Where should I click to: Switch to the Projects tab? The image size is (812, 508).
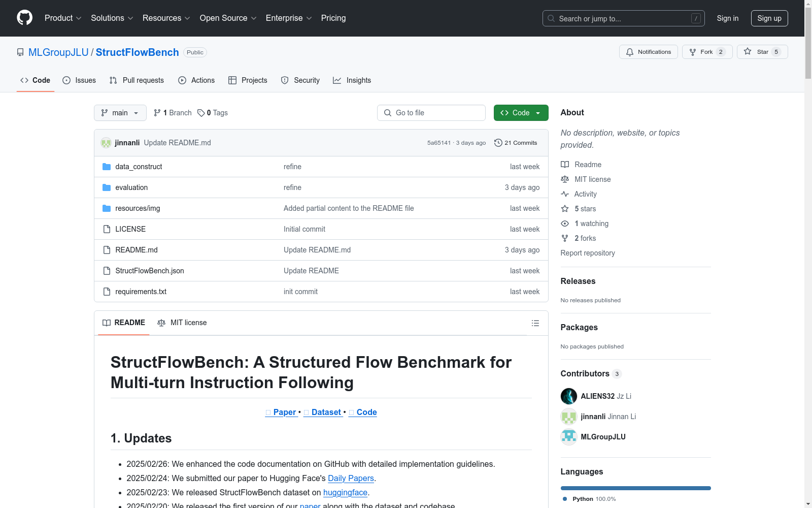pos(248,80)
